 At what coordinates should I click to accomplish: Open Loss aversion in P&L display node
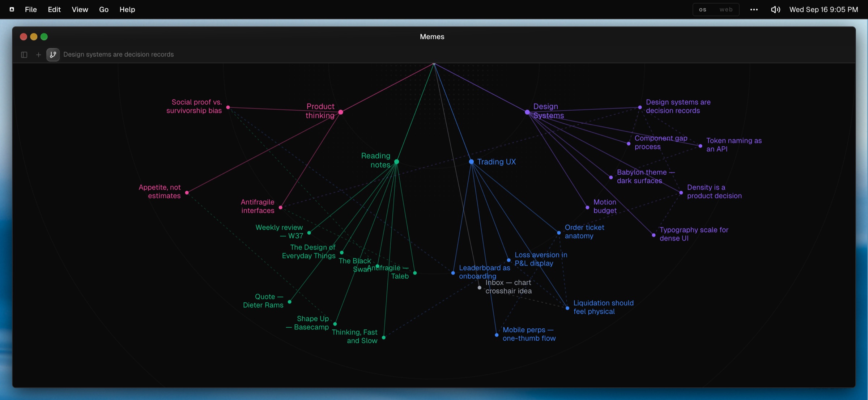point(509,260)
